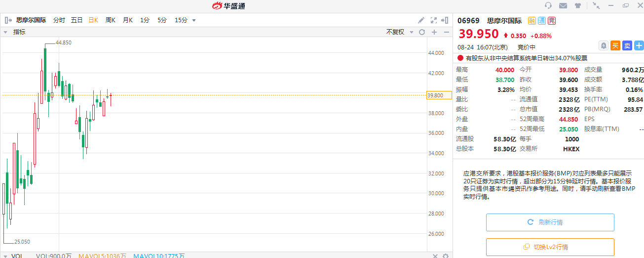Switch to the 分时 chart tab
The height and width of the screenshot is (258, 644).
coord(59,20)
